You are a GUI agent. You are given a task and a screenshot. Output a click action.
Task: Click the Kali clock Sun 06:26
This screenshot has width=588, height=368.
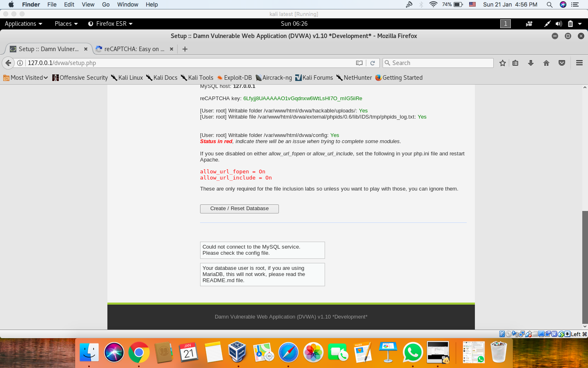point(294,24)
